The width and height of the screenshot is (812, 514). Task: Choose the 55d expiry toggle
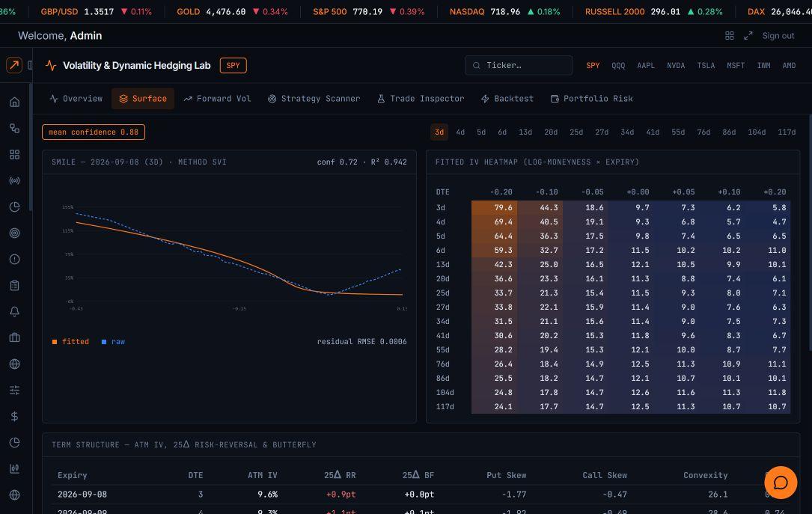[x=678, y=132]
